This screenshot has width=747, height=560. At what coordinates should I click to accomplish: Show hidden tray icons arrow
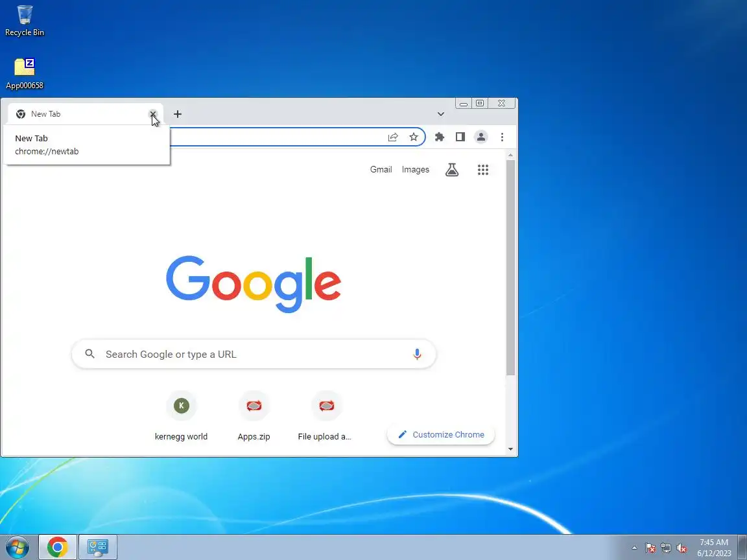pos(634,548)
